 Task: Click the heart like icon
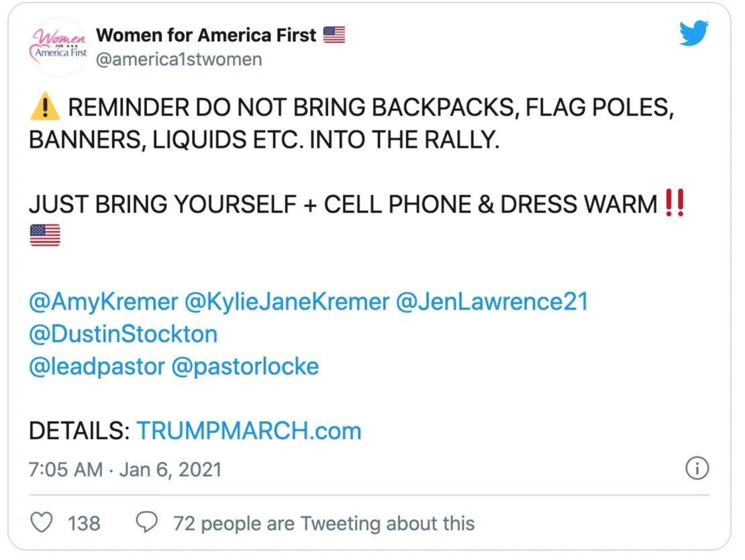point(42,522)
